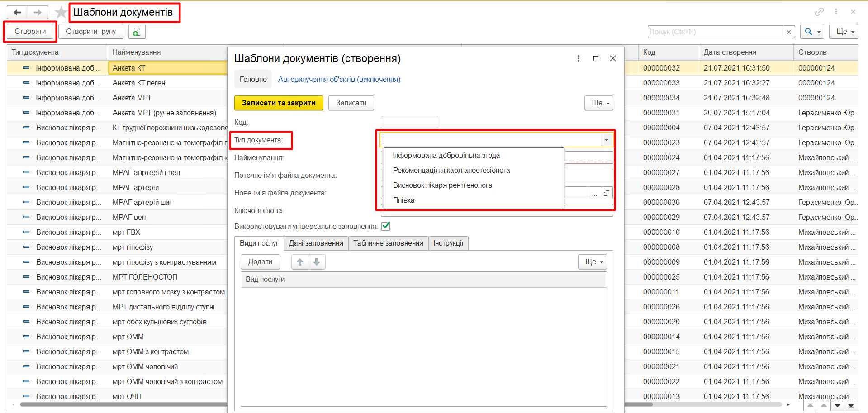Move service row down with arrow

tap(317, 262)
